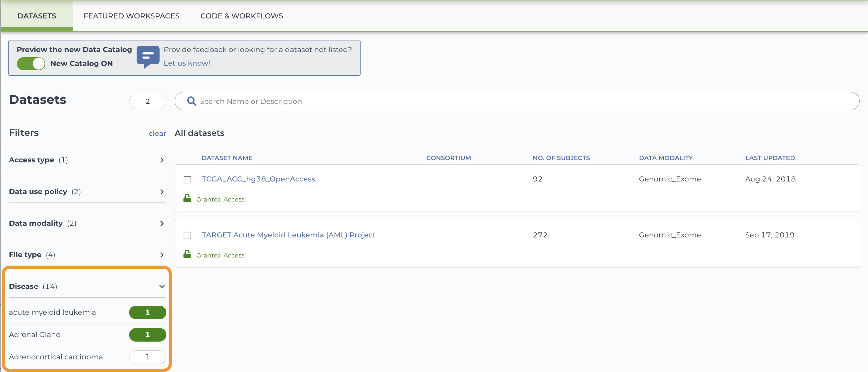Open the Featured Workspaces tab
The image size is (868, 372).
click(131, 16)
